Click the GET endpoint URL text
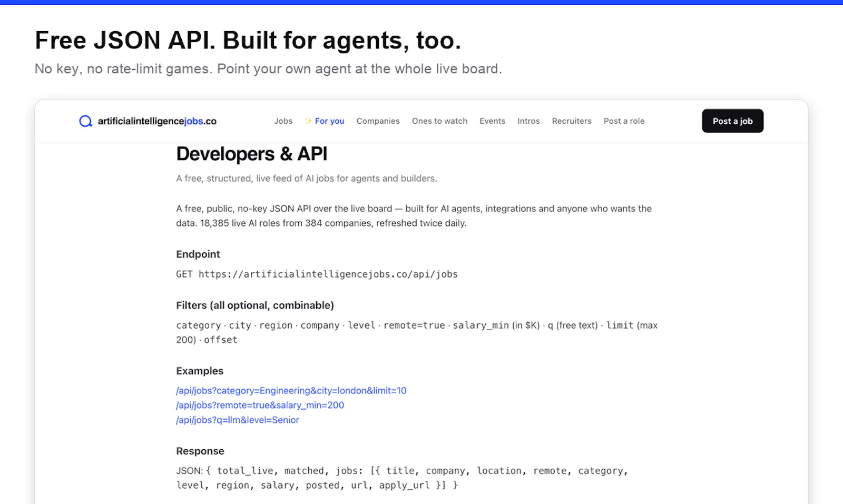 tap(317, 274)
